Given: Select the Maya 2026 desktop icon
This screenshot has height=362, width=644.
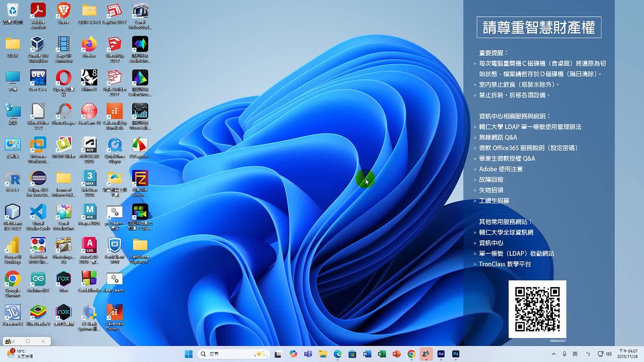Looking at the screenshot, I should [x=89, y=212].
